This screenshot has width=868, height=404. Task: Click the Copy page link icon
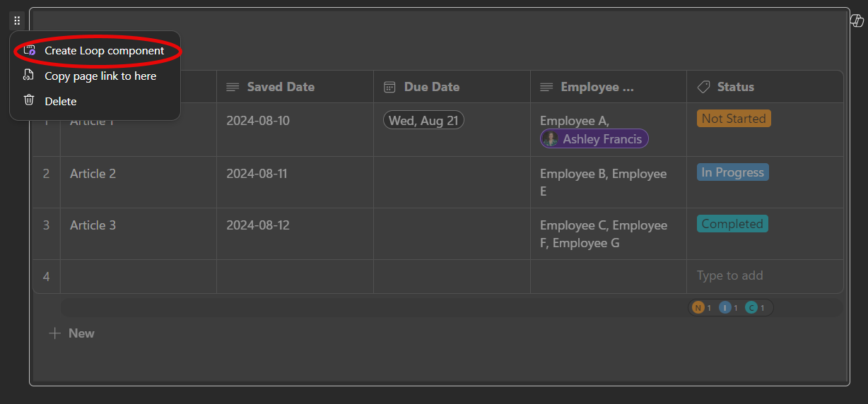coord(29,76)
